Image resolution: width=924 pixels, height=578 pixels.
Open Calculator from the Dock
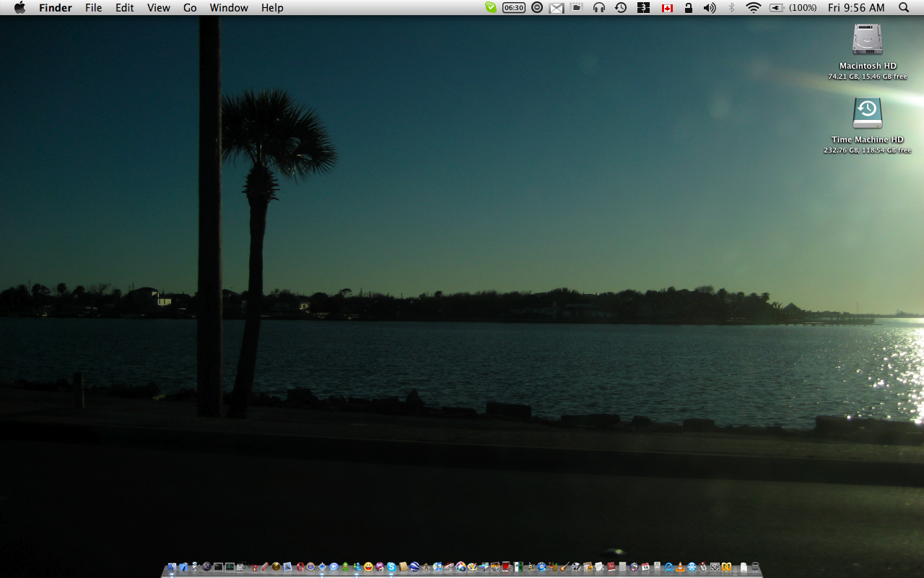[x=622, y=567]
